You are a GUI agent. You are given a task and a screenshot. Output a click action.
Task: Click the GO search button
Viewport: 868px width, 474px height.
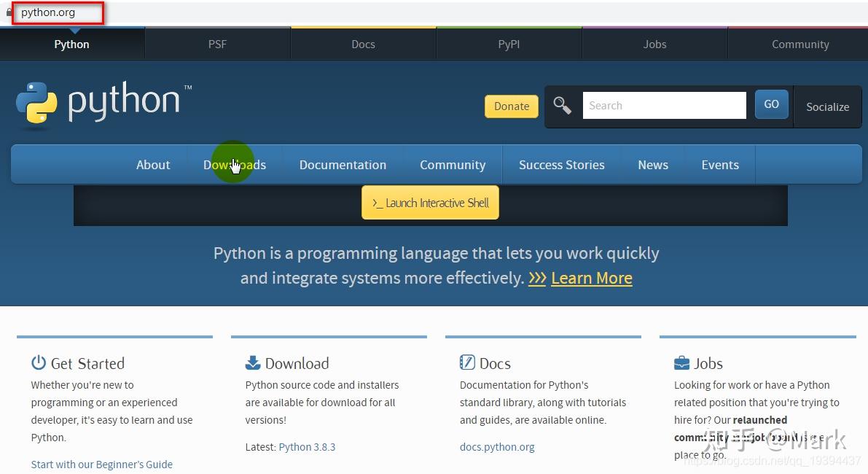pyautogui.click(x=771, y=104)
